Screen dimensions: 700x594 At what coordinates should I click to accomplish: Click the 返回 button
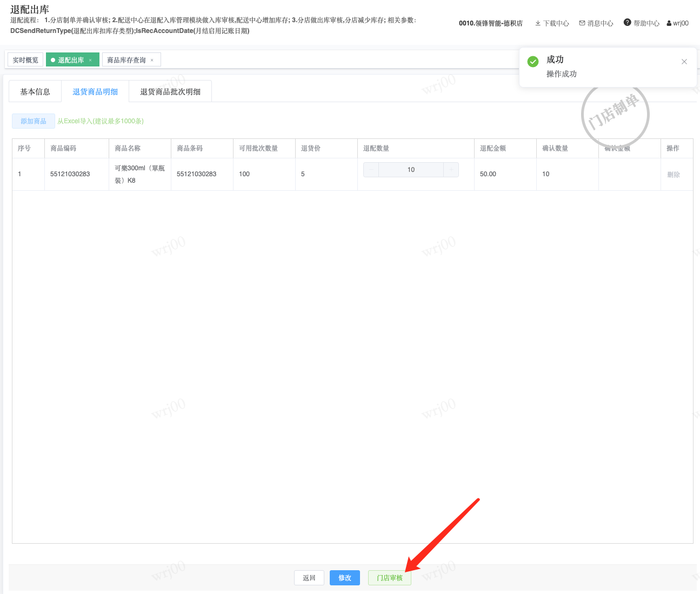(309, 578)
